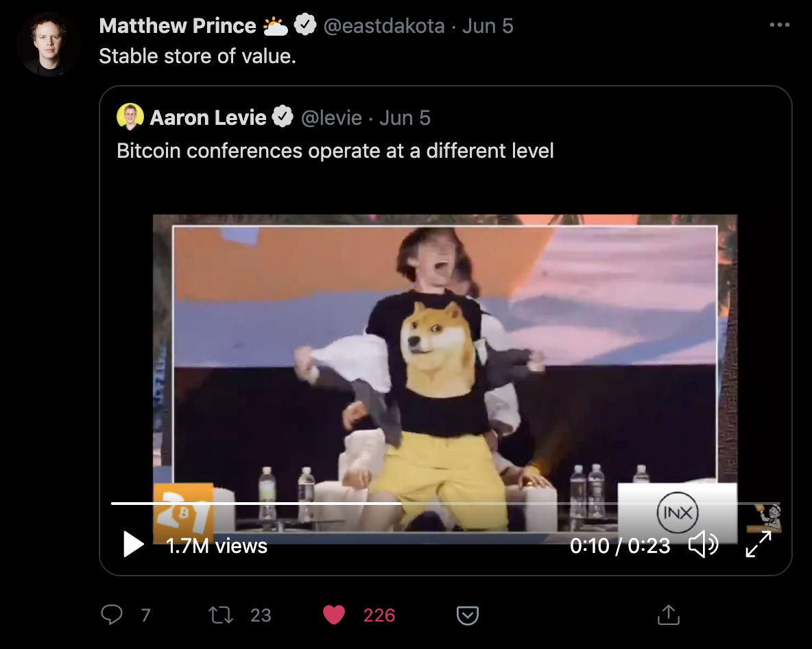
Task: Toggle the red heart like button
Action: click(334, 615)
